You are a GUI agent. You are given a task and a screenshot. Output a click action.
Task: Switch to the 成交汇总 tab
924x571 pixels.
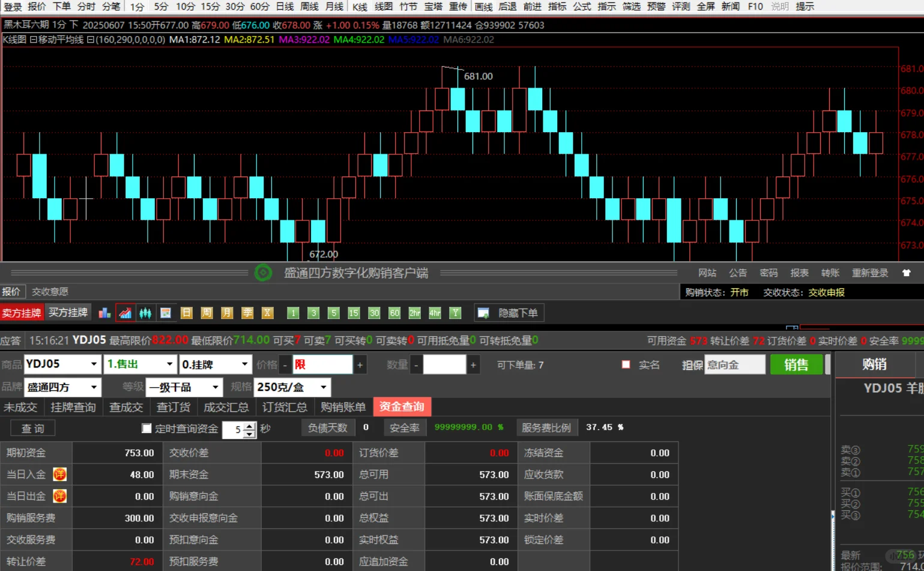[226, 407]
